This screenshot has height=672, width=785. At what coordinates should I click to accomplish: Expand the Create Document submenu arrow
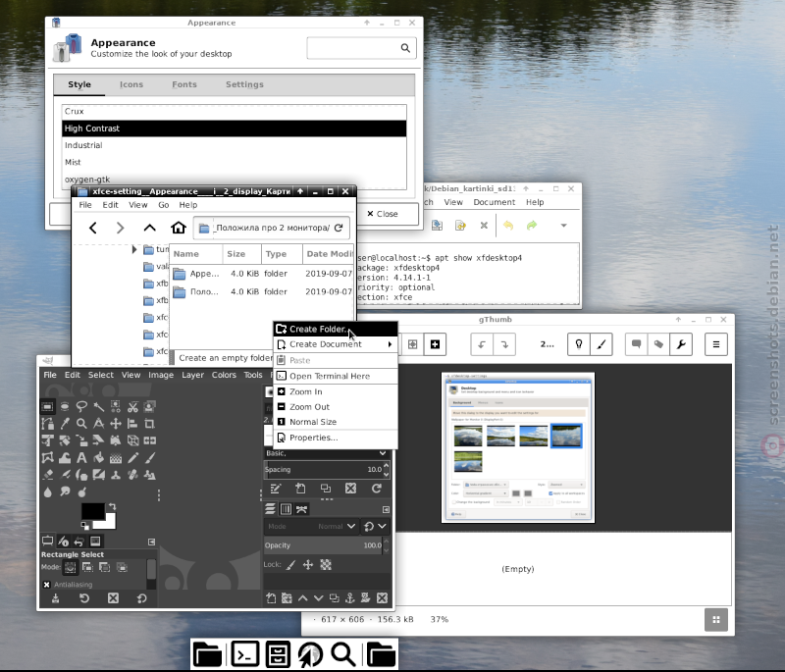point(390,344)
